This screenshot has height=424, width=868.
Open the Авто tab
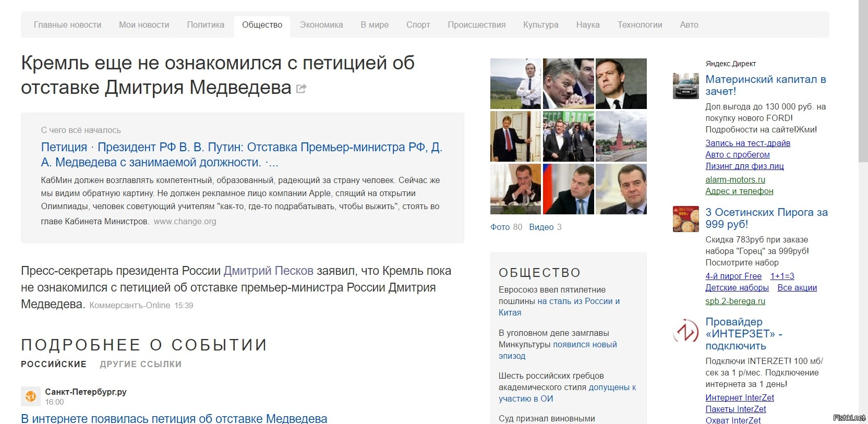click(x=689, y=25)
